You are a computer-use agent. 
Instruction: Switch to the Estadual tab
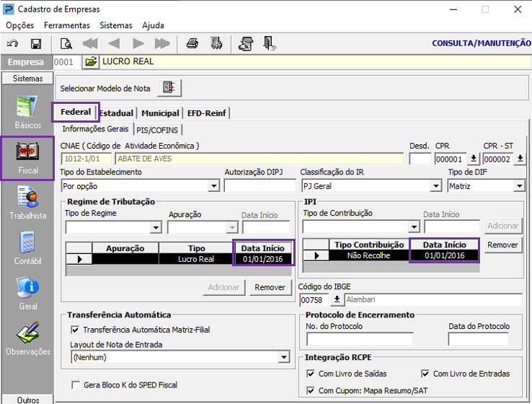pyautogui.click(x=116, y=113)
